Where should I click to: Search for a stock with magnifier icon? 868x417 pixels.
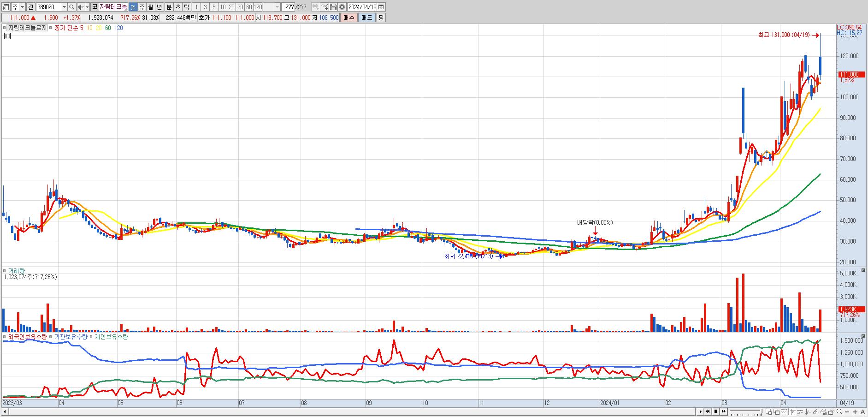tap(71, 7)
